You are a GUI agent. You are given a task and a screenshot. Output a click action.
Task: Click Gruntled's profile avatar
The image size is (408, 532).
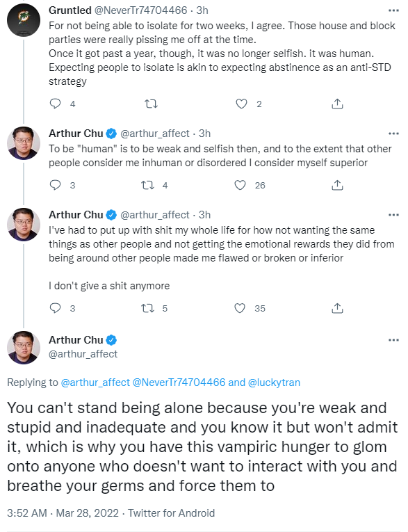click(24, 20)
